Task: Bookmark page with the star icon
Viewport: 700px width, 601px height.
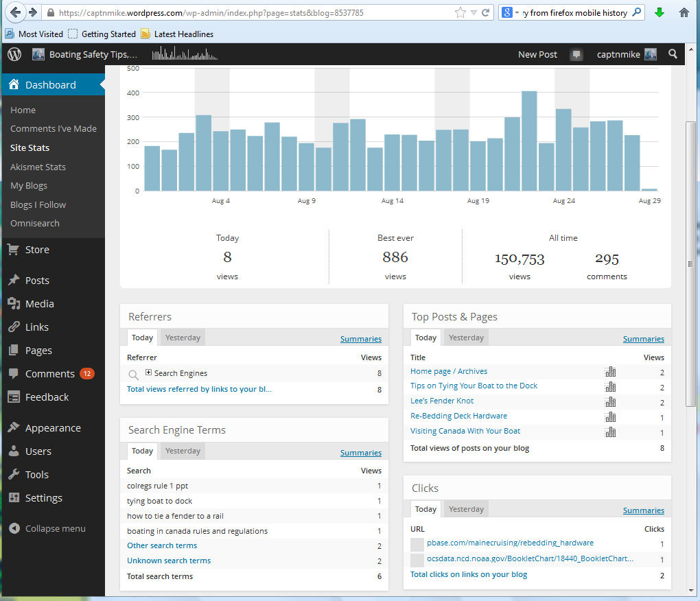Action: coord(460,12)
